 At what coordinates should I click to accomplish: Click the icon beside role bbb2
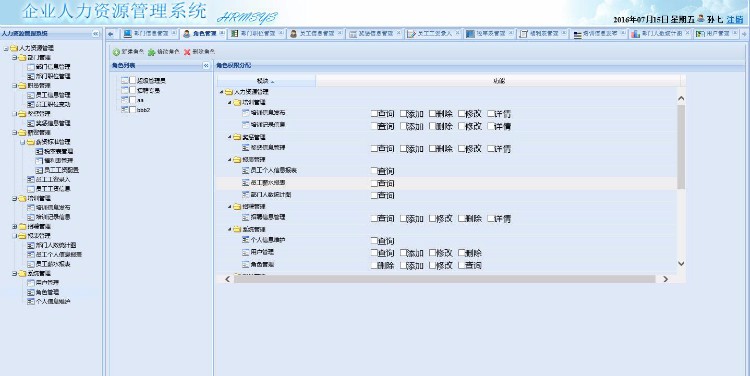click(125, 110)
